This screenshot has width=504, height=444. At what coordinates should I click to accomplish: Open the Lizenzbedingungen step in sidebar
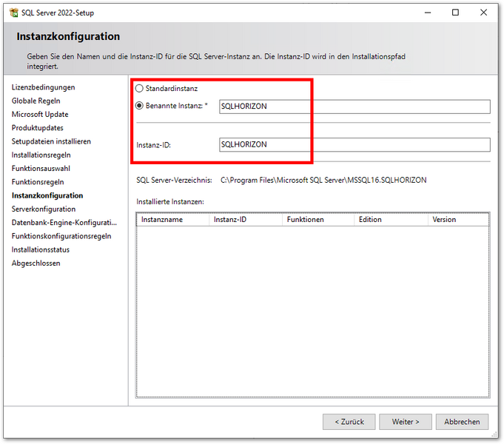point(43,87)
